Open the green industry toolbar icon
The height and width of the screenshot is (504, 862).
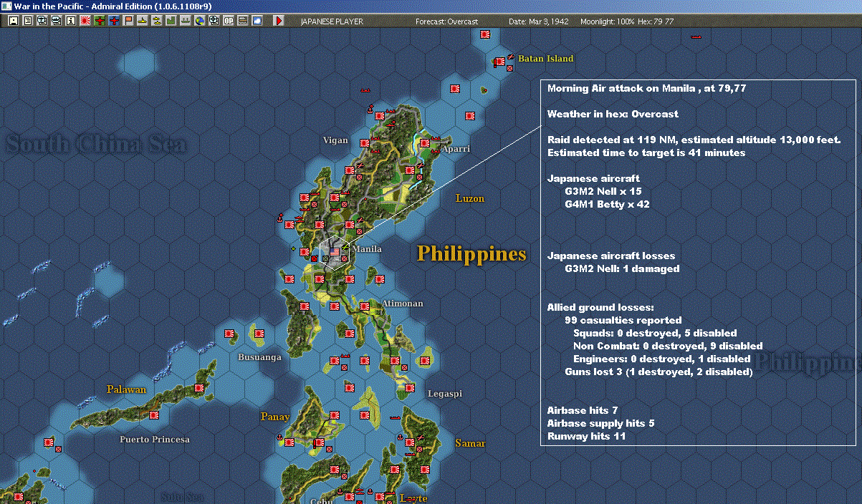coord(171,21)
